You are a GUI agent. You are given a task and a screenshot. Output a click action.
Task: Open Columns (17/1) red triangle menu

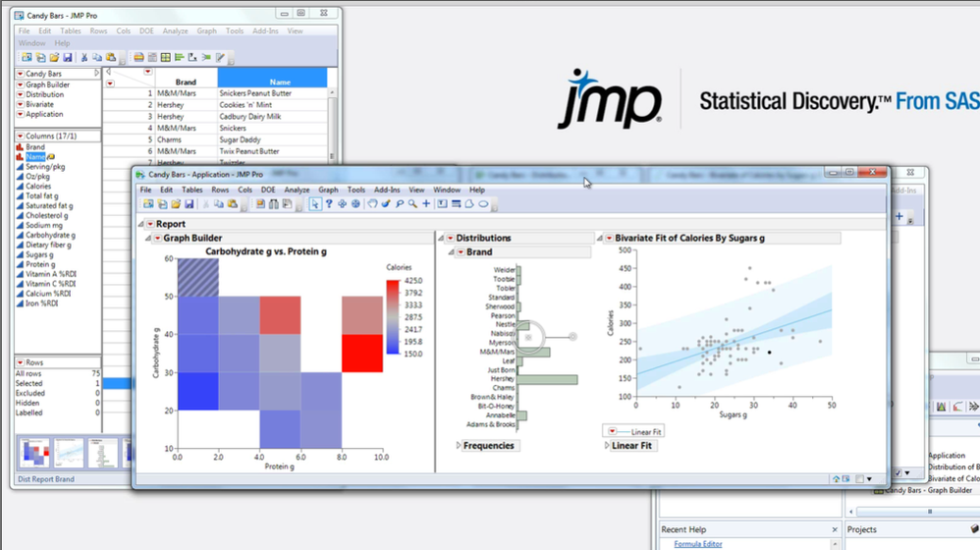click(x=20, y=137)
